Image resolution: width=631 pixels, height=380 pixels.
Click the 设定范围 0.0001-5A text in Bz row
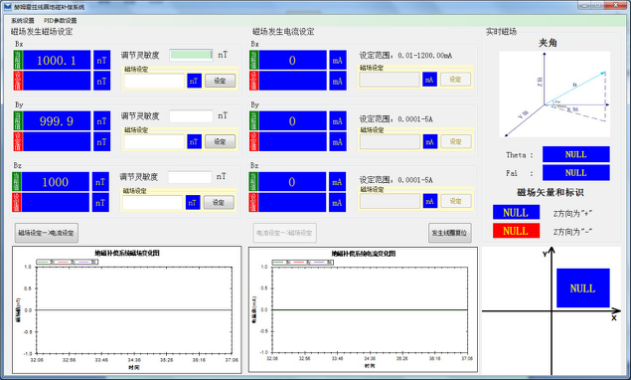pos(396,180)
